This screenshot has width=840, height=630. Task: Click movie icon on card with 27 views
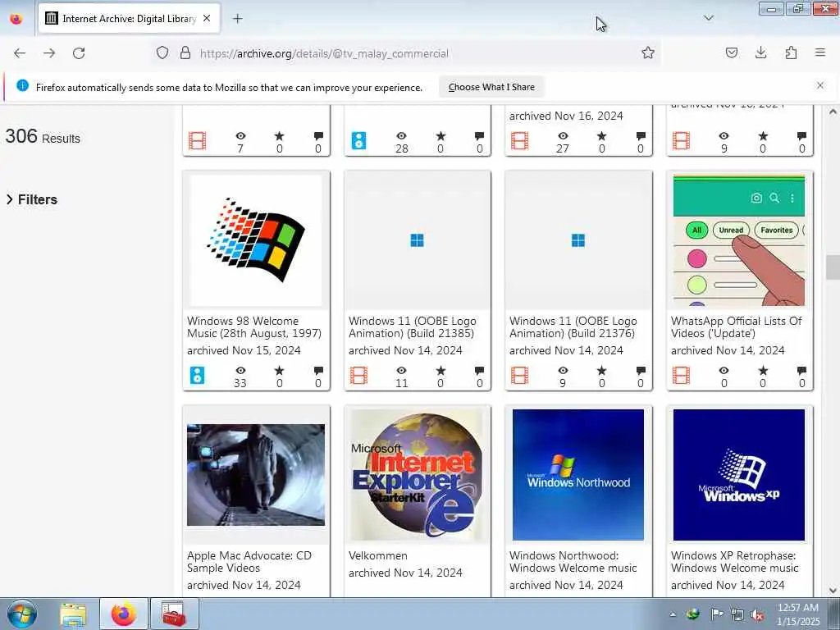[519, 141]
